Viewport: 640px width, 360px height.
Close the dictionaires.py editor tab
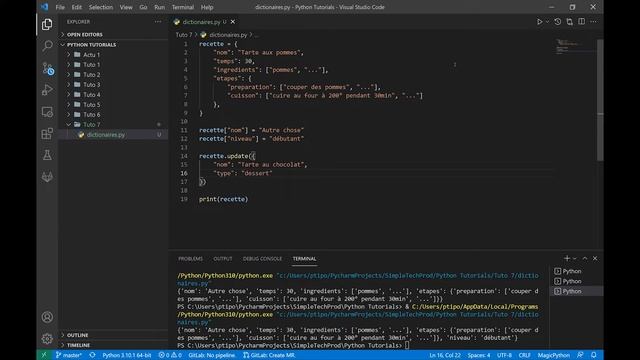point(233,22)
